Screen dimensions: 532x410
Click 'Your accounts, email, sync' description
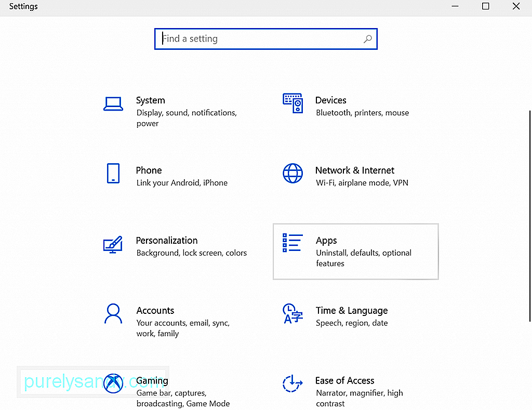[183, 328]
